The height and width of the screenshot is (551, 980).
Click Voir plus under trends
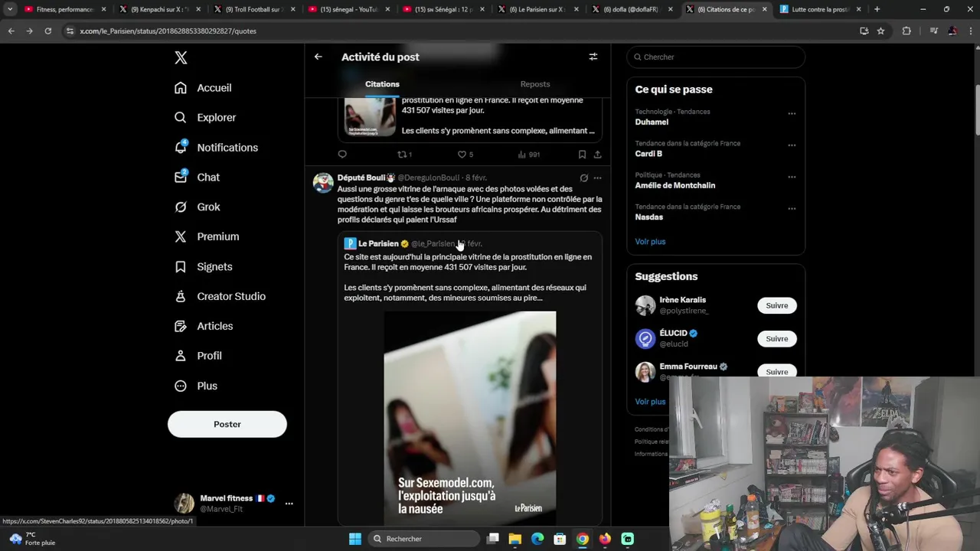[650, 242]
